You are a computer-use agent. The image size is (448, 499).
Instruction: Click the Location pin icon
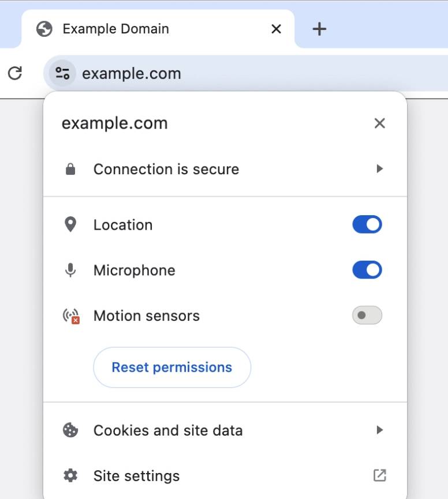pos(70,225)
